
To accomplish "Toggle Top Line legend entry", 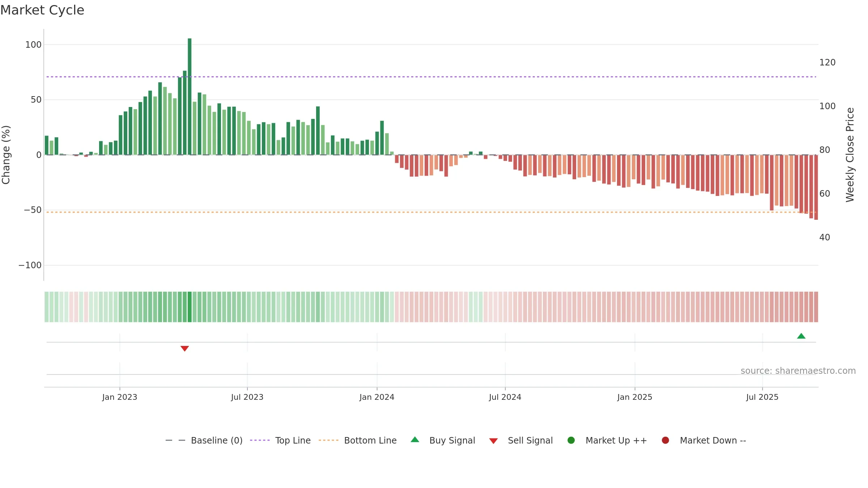I will 280,440.
